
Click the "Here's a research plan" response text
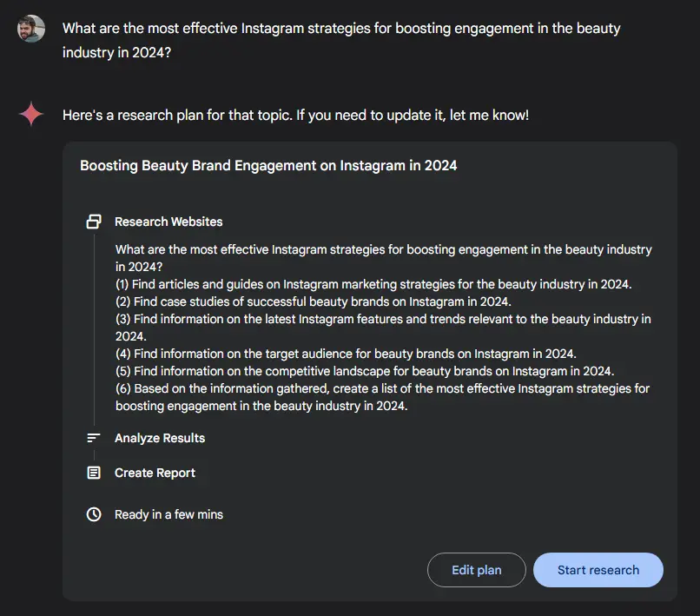(295, 115)
